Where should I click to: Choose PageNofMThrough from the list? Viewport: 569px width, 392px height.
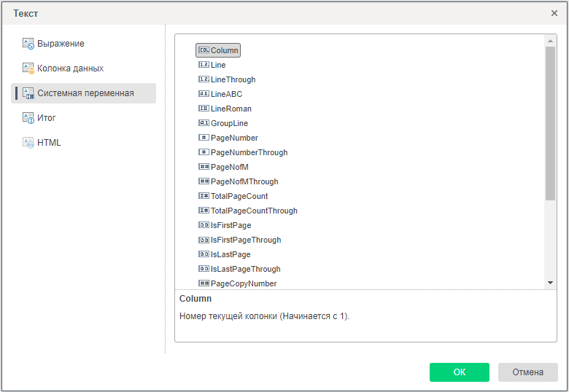244,181
